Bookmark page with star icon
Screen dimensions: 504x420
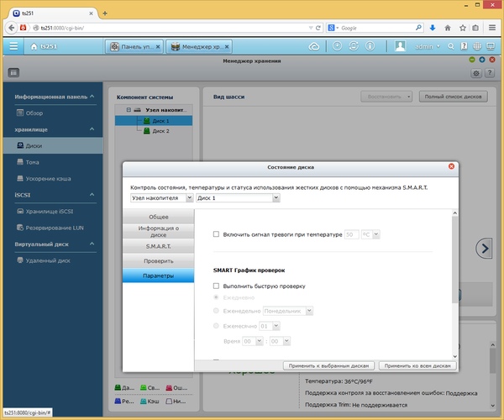tap(463, 28)
